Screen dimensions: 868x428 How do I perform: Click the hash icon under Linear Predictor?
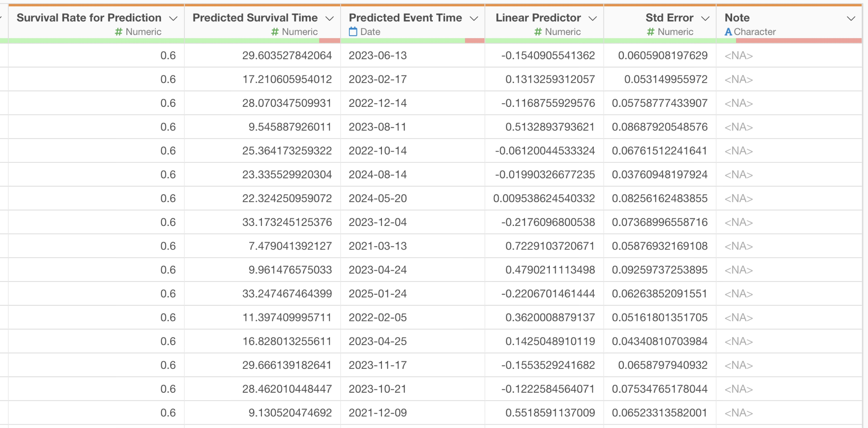(538, 32)
